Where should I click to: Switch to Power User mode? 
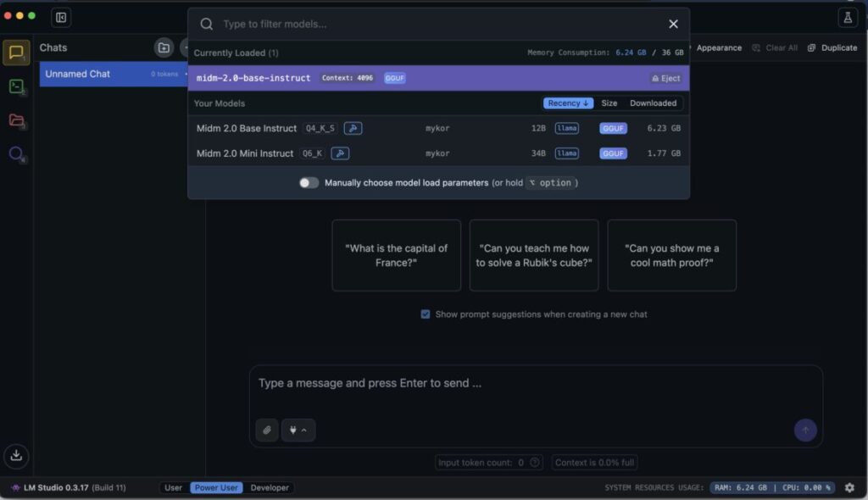tap(216, 487)
